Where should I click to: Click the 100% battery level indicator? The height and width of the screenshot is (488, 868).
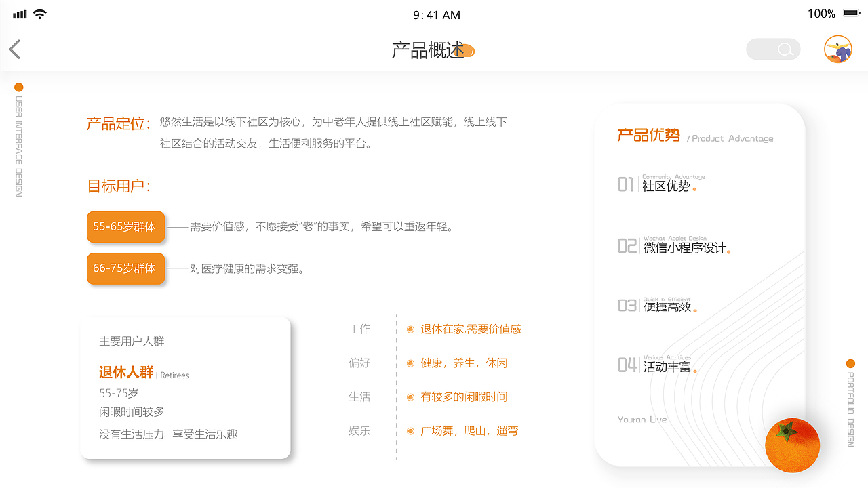[821, 12]
